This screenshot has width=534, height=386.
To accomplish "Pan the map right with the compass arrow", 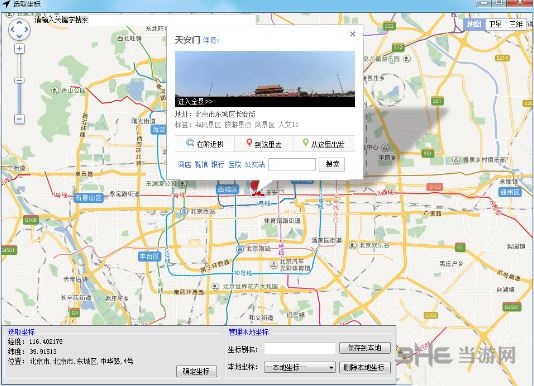I will 26,29.
